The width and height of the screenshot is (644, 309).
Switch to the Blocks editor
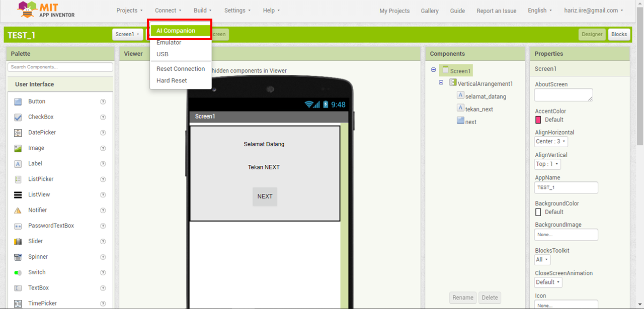619,34
